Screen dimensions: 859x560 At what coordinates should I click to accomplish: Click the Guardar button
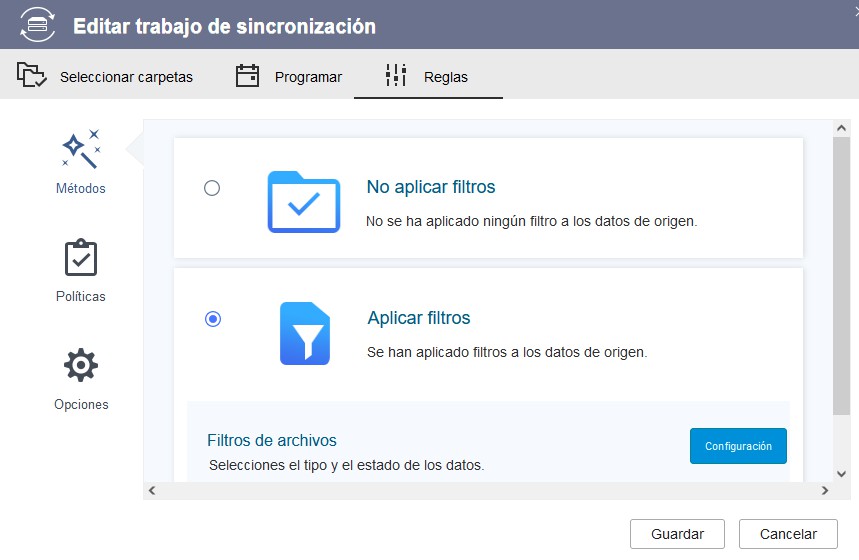(x=677, y=534)
